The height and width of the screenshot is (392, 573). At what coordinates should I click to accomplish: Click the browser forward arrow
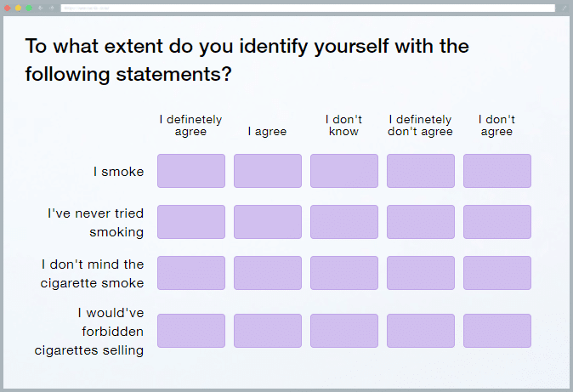point(52,8)
